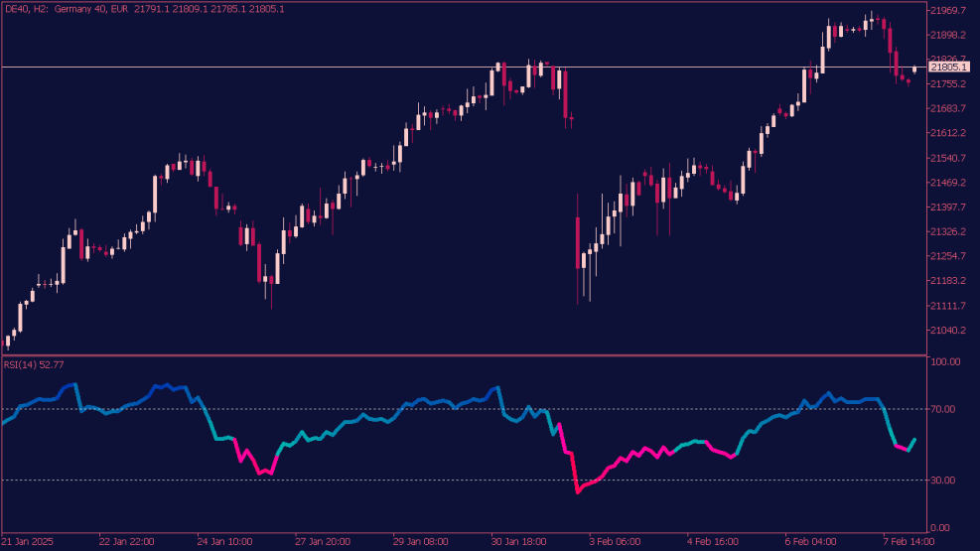Click the 21254.7 price axis value

(949, 256)
